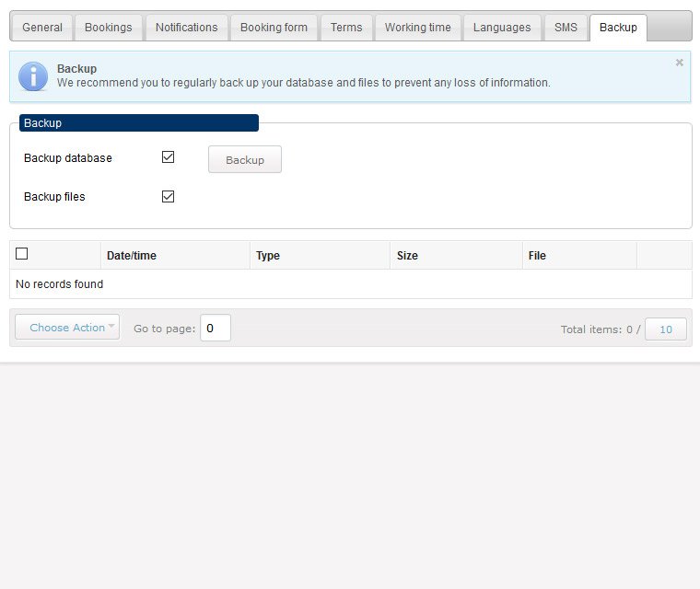Click the 'Total items: 0 /' text

tap(601, 329)
